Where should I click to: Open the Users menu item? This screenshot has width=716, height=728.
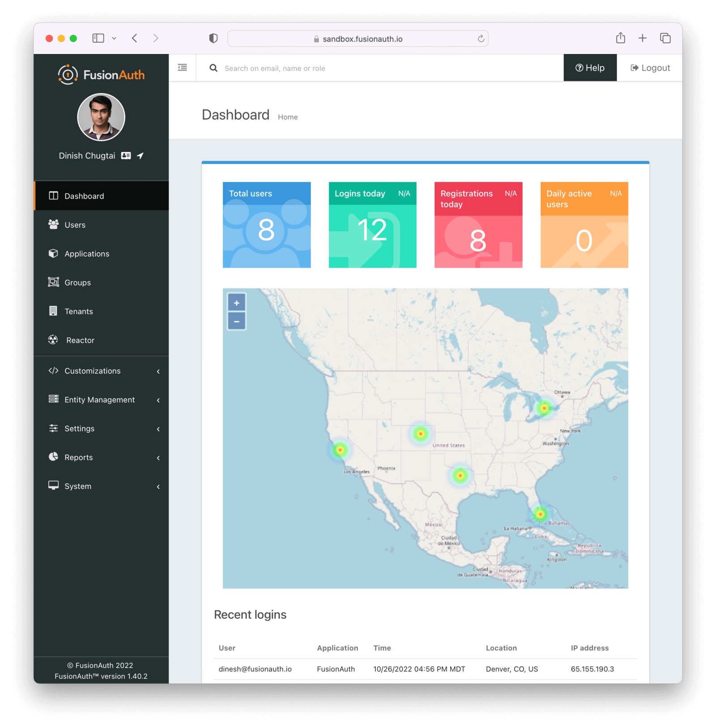tap(102, 225)
